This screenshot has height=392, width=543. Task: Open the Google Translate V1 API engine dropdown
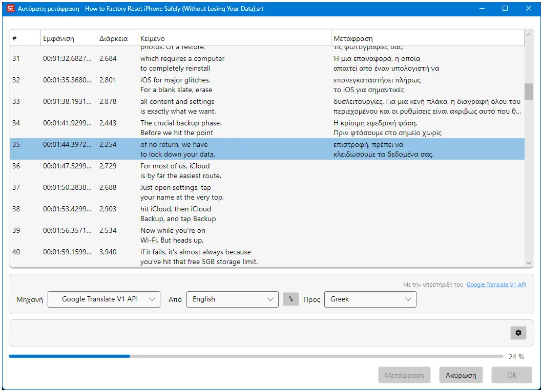pyautogui.click(x=104, y=299)
